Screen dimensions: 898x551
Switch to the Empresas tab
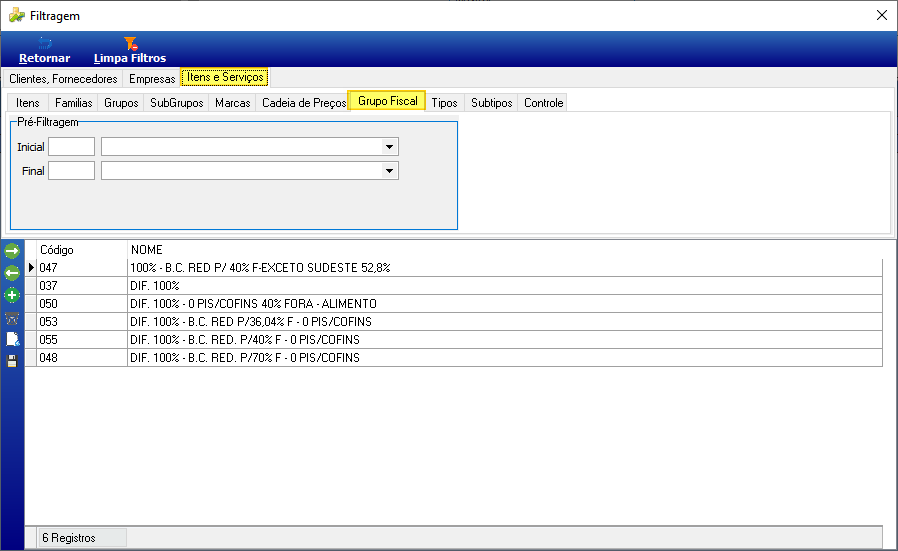152,79
